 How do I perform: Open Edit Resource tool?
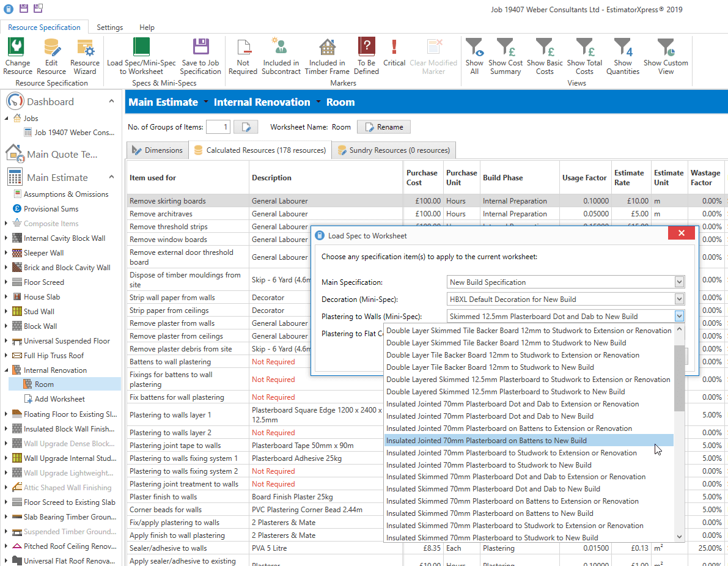point(51,57)
